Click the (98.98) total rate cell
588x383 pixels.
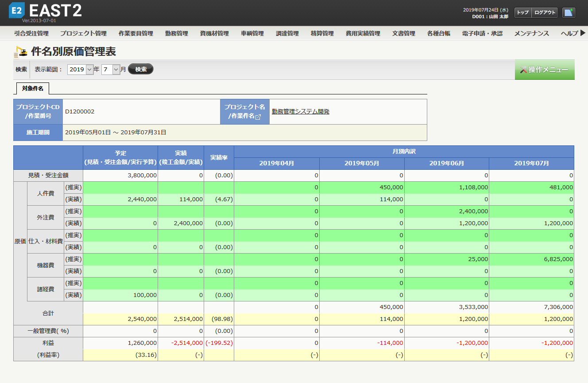point(219,319)
